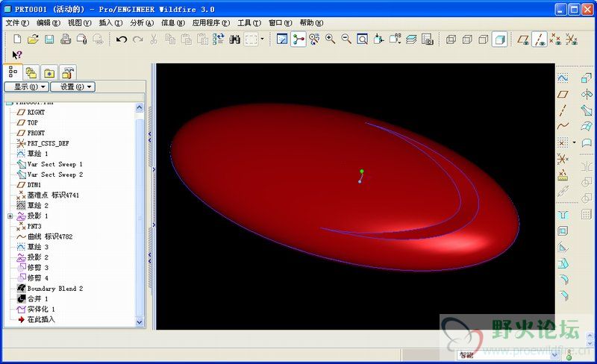Open the 插入 menu
The width and height of the screenshot is (597, 364).
point(110,23)
